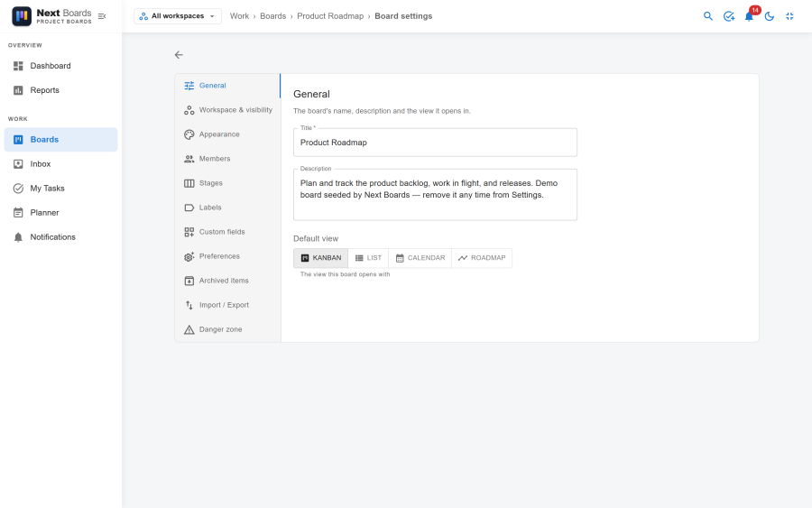Open the search magnifier icon
The width and height of the screenshot is (812, 508).
[x=708, y=16]
